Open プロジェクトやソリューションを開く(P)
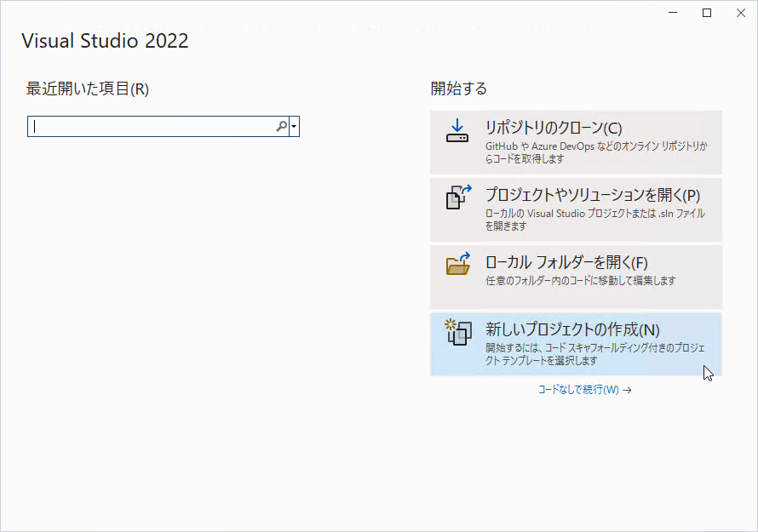The image size is (758, 532). coord(577,209)
